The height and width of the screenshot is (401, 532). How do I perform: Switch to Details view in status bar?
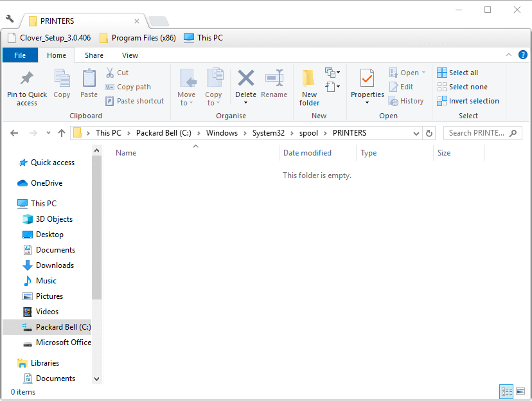coord(506,392)
